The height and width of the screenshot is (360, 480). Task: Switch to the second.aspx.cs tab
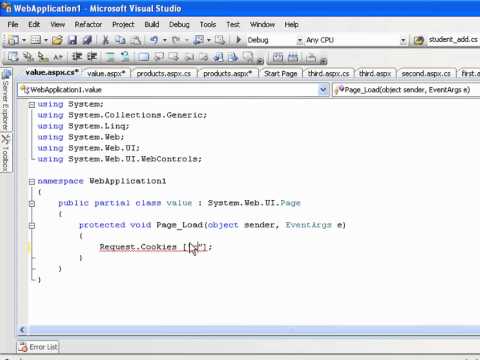tap(426, 73)
